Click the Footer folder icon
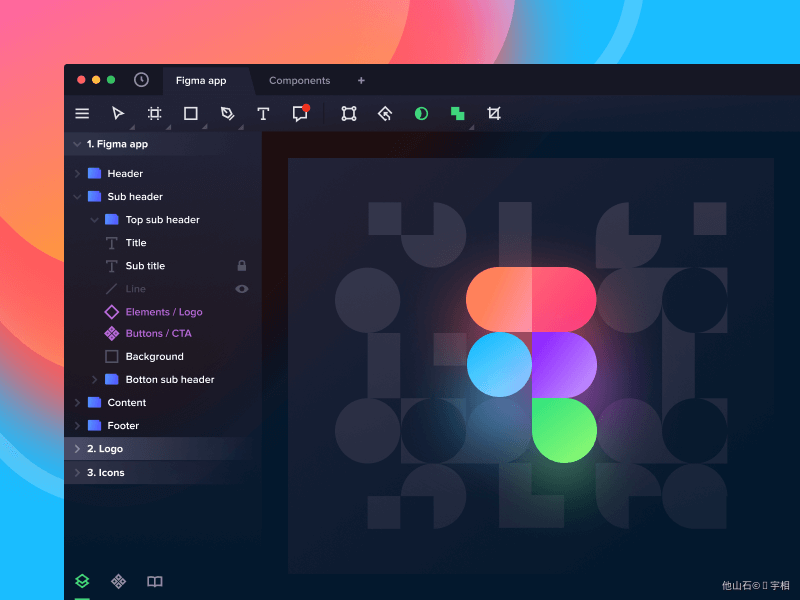The width and height of the screenshot is (800, 600). click(x=94, y=425)
